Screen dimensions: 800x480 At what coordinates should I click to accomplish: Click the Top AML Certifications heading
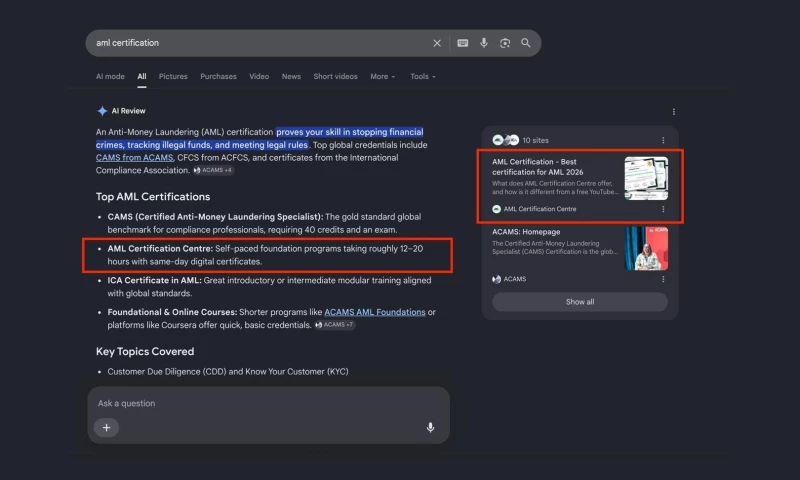pyautogui.click(x=153, y=197)
